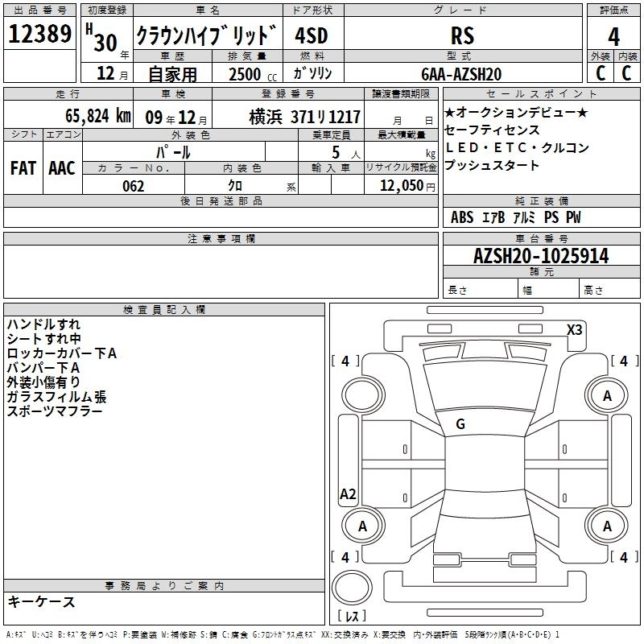644x644 pixels.
Task: Select the door shape value 4SD
Action: point(312,35)
